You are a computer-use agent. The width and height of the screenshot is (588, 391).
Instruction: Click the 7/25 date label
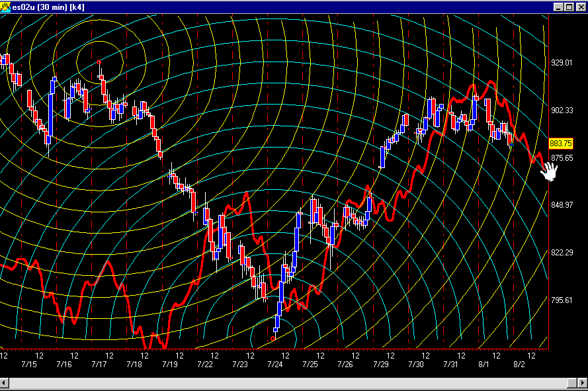310,365
